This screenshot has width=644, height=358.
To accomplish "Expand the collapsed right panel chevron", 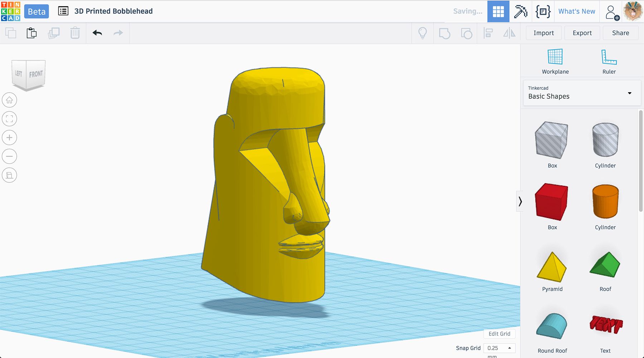I will [521, 201].
